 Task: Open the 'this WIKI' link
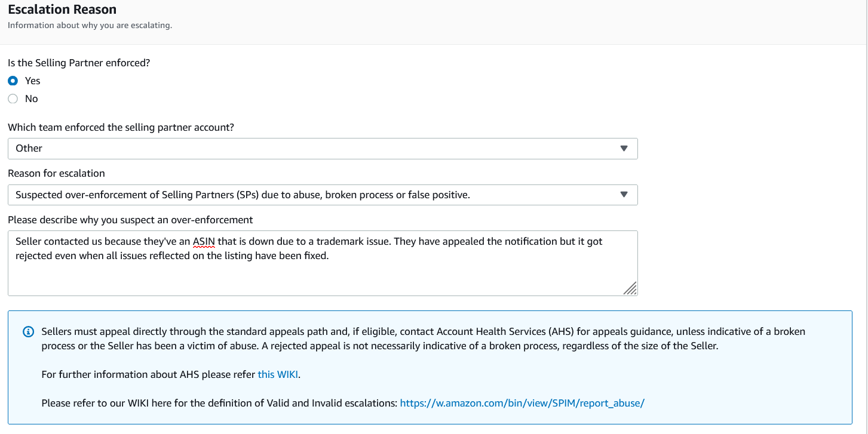click(x=278, y=375)
